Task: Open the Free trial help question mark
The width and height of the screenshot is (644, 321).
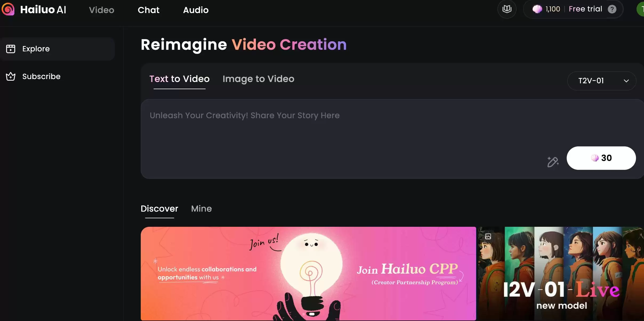Action: pos(612,9)
